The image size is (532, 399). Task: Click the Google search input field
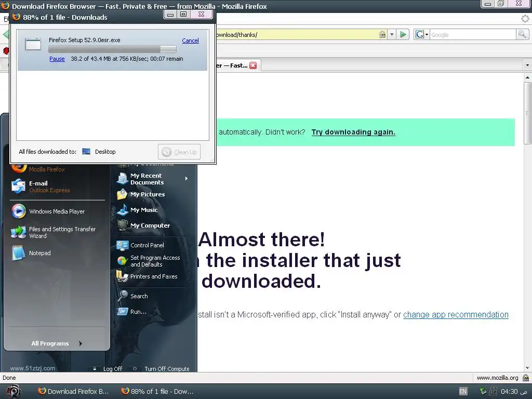473,35
